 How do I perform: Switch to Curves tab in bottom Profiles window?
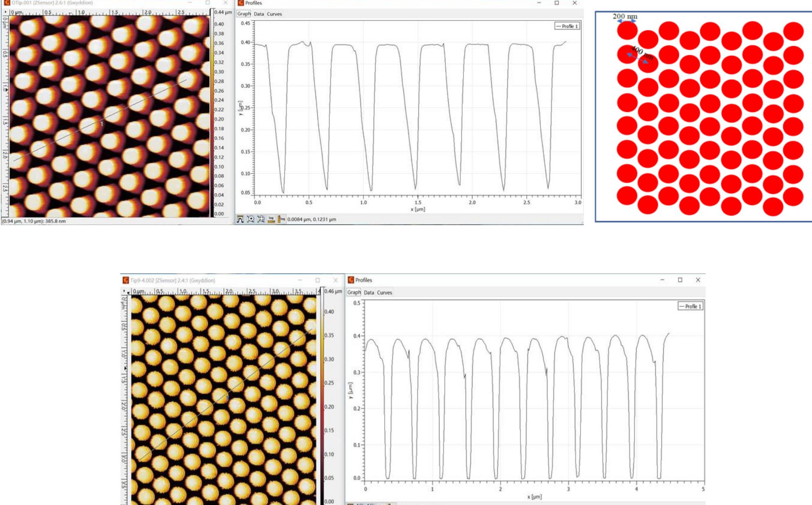(x=385, y=293)
